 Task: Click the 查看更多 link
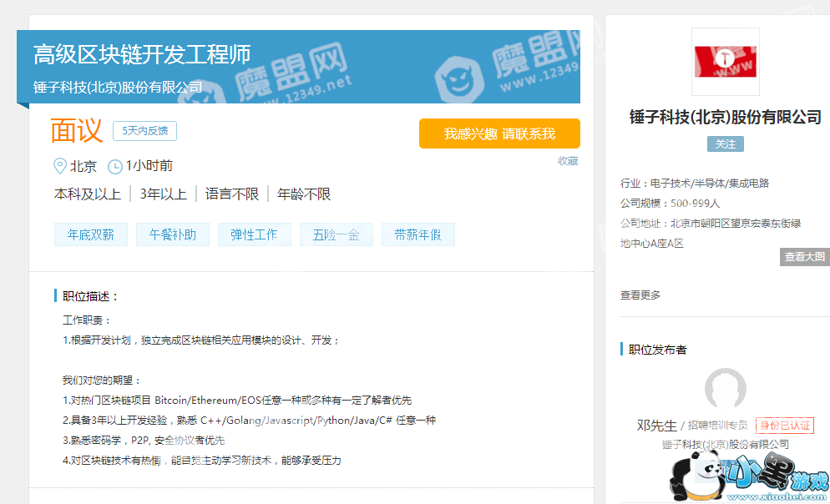coord(640,295)
